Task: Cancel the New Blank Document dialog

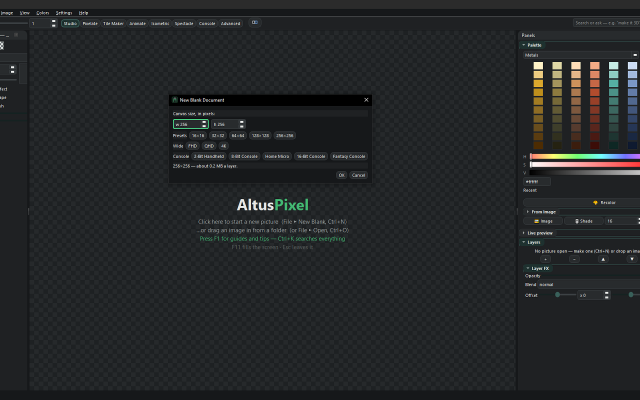Action: click(x=358, y=175)
